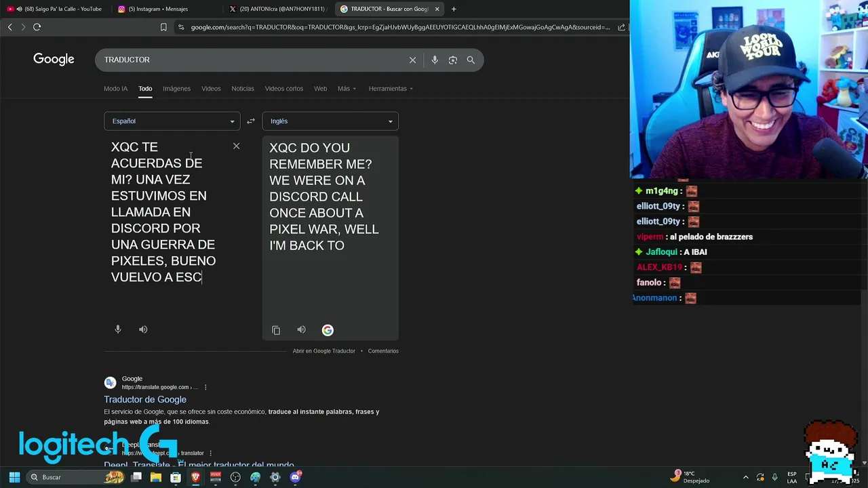Swap source and target languages
Screen dimensions: 868x488
tap(251, 121)
